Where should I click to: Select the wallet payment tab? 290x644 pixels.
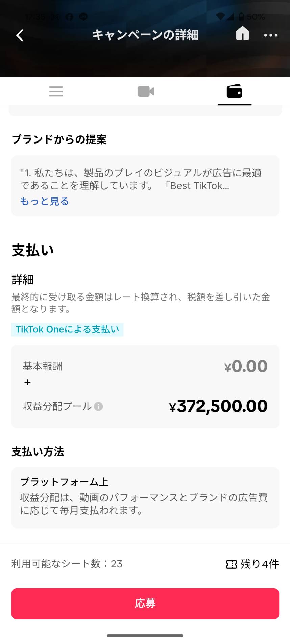click(234, 92)
